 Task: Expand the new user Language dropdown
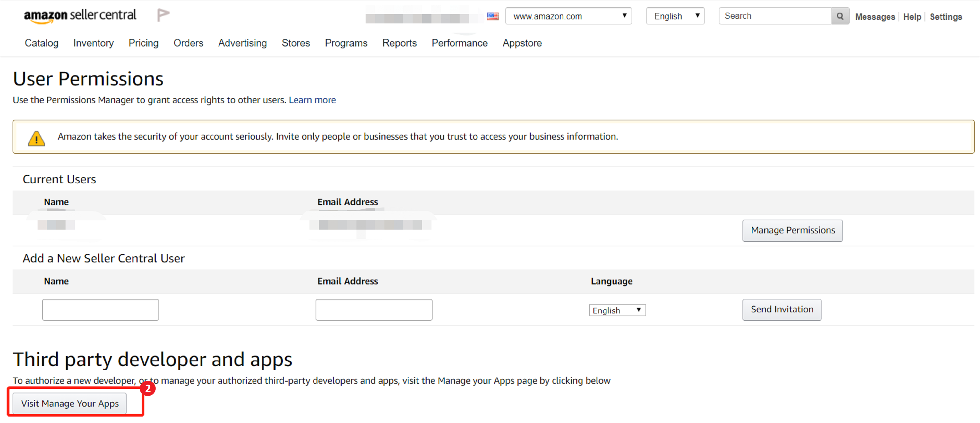point(617,310)
